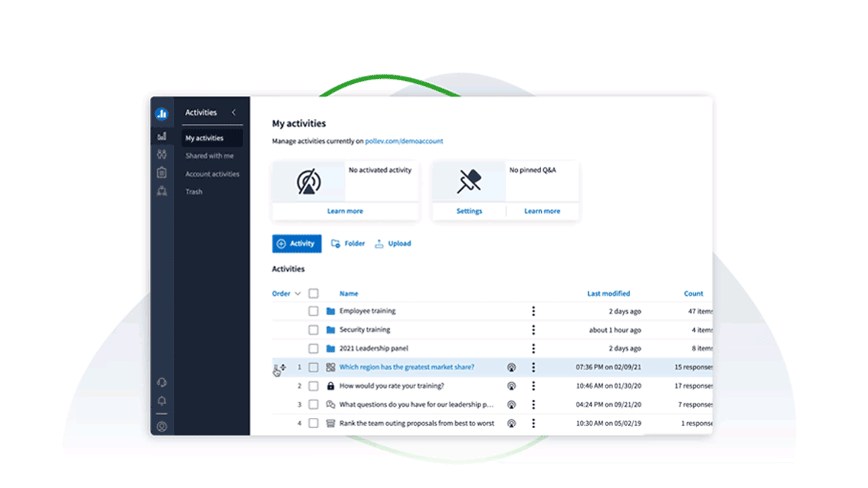
Task: Open the Security training folder name
Action: pyautogui.click(x=365, y=330)
